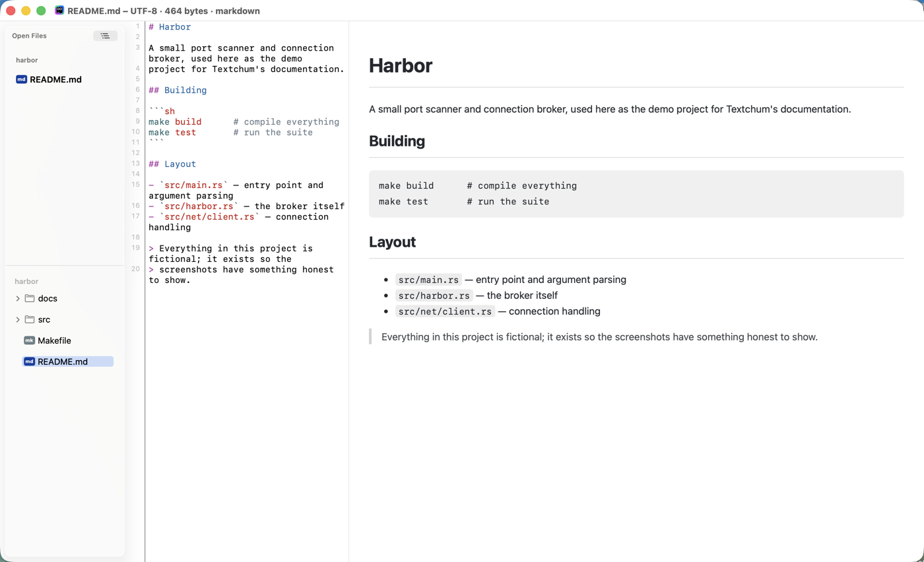924x562 pixels.
Task: Click "`src/net/client.rs`" in the source editor
Action: point(209,217)
